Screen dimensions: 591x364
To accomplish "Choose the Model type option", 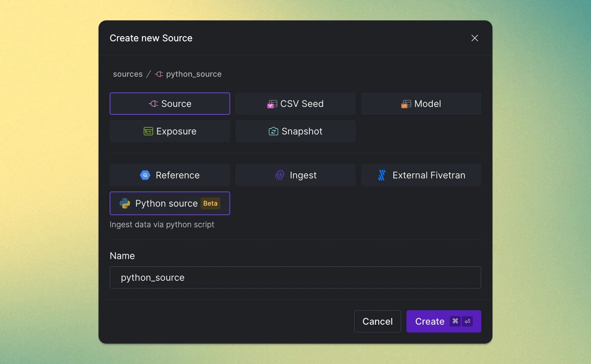I will click(421, 104).
